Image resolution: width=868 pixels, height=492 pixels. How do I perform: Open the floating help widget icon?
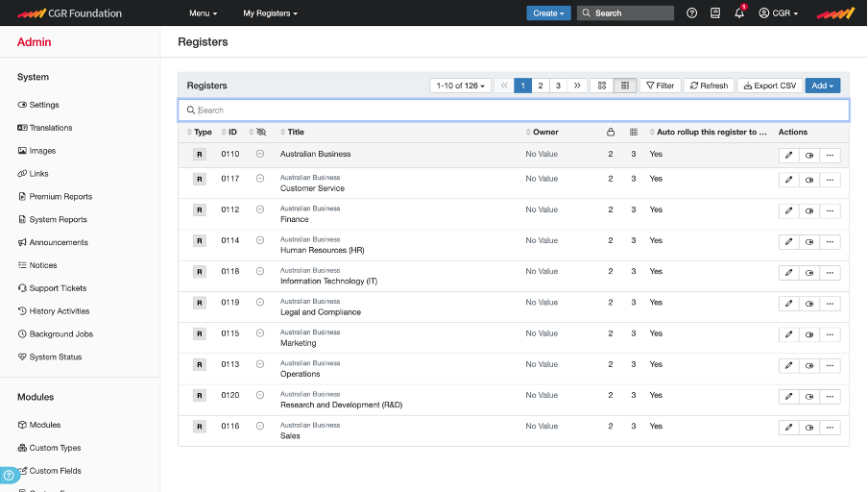(x=9, y=476)
